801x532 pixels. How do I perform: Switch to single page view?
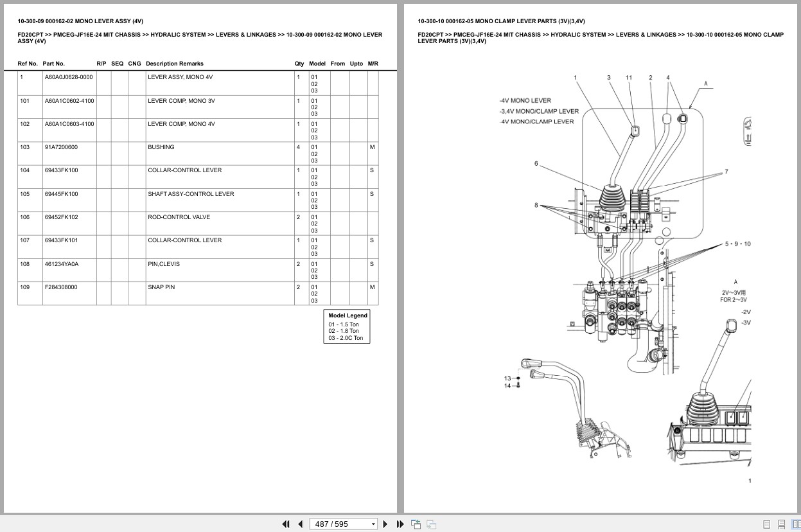(767, 524)
